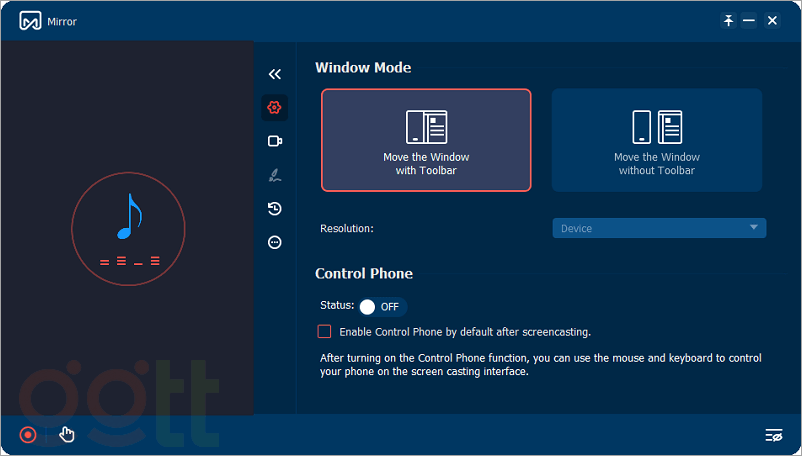
Task: Collapse the settings panel with double-chevron
Action: point(275,74)
